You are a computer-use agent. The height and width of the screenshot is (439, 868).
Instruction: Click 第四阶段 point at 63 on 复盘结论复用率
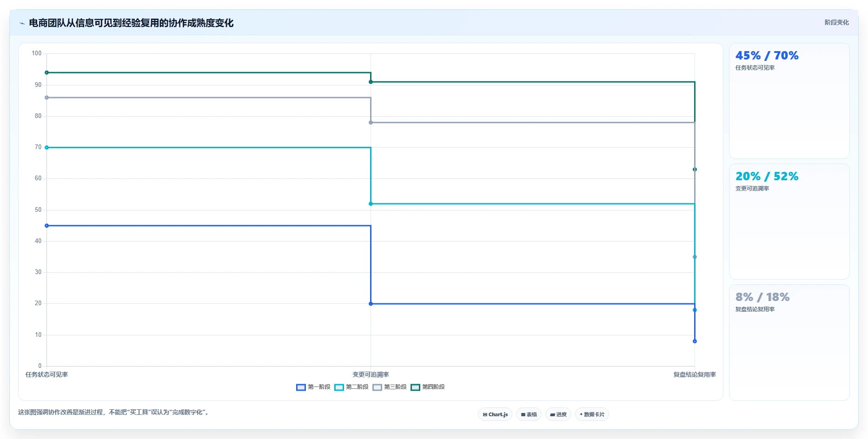695,170
